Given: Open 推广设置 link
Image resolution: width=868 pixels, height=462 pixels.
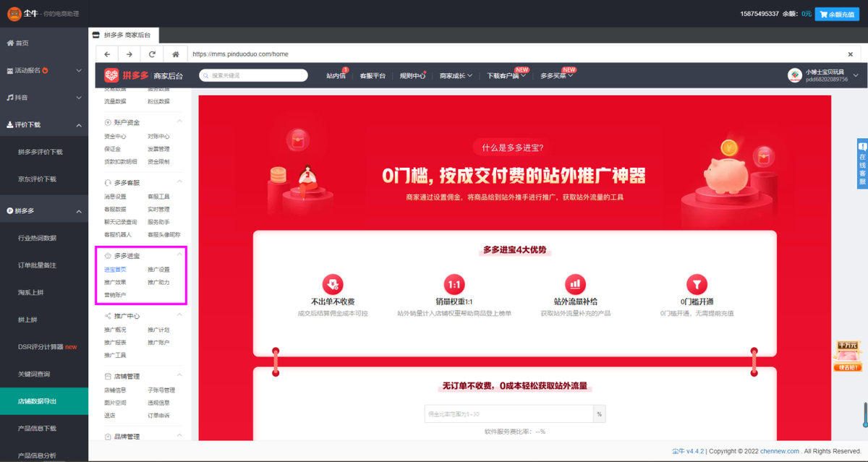Looking at the screenshot, I should (158, 269).
